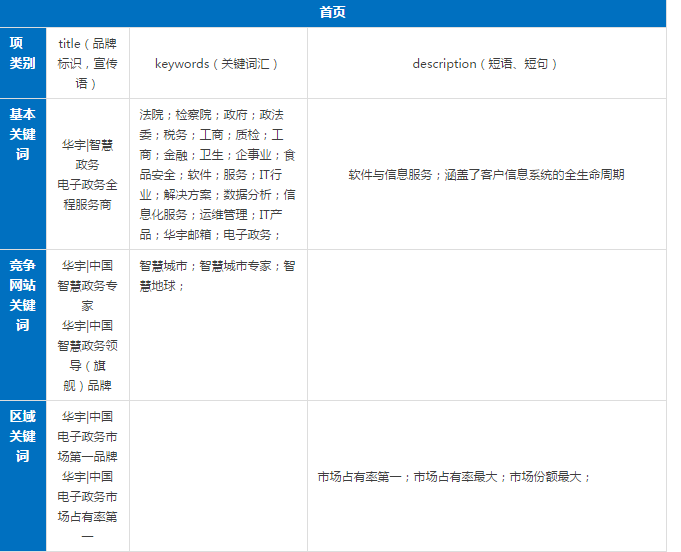Viewport: 681px width, 552px height.
Task: Click the 华宇|中国智慧政务专家 title text
Action: [87, 285]
